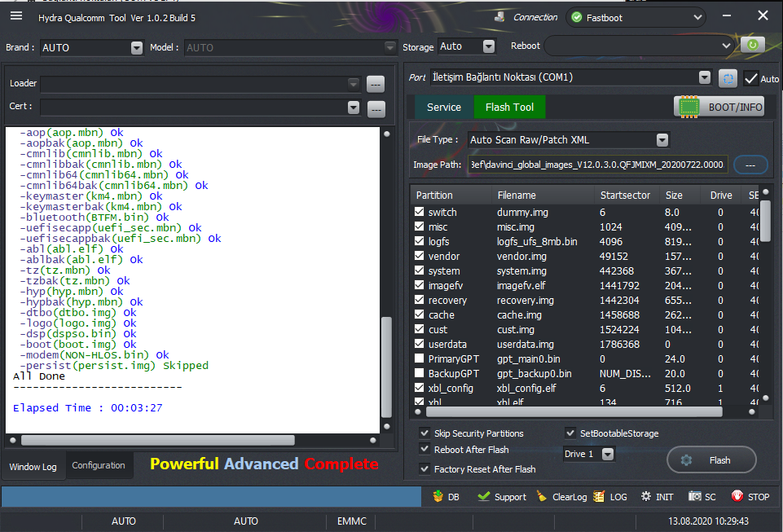Click the Elapsed Time log line
The width and height of the screenshot is (783, 532).
(x=87, y=407)
